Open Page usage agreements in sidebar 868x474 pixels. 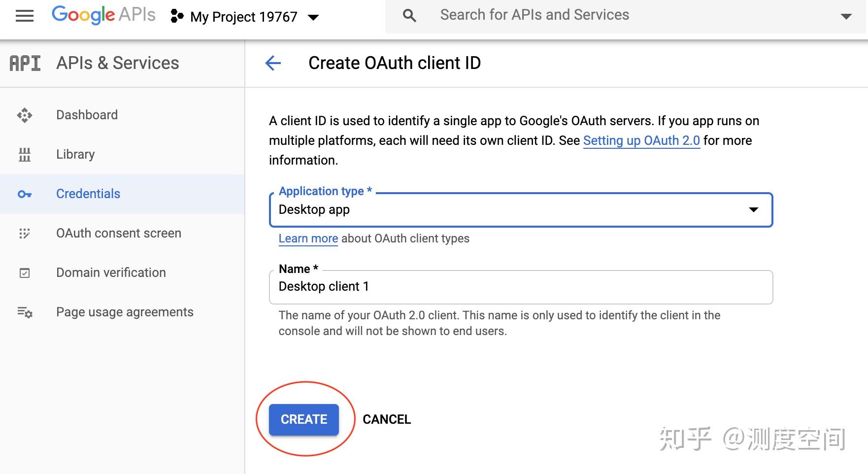[125, 312]
